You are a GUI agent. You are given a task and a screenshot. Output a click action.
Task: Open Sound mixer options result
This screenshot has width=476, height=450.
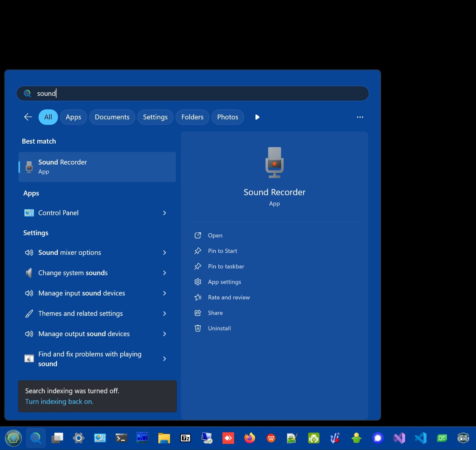point(97,253)
